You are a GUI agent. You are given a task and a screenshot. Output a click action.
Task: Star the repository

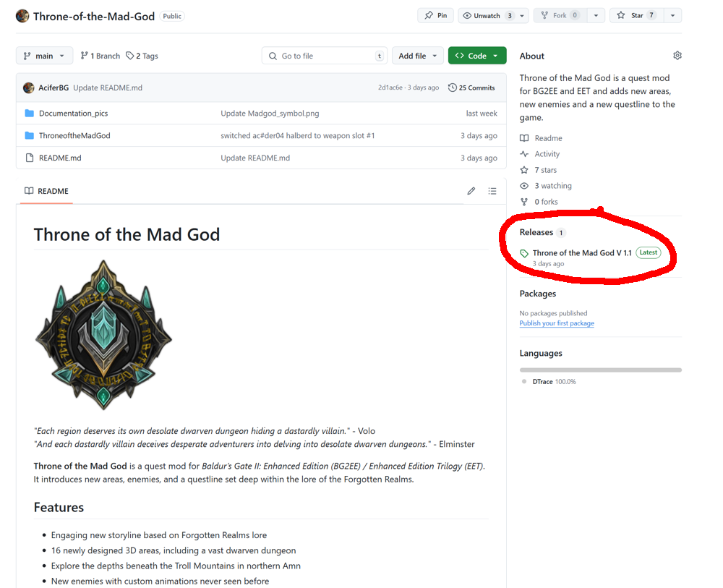click(630, 15)
